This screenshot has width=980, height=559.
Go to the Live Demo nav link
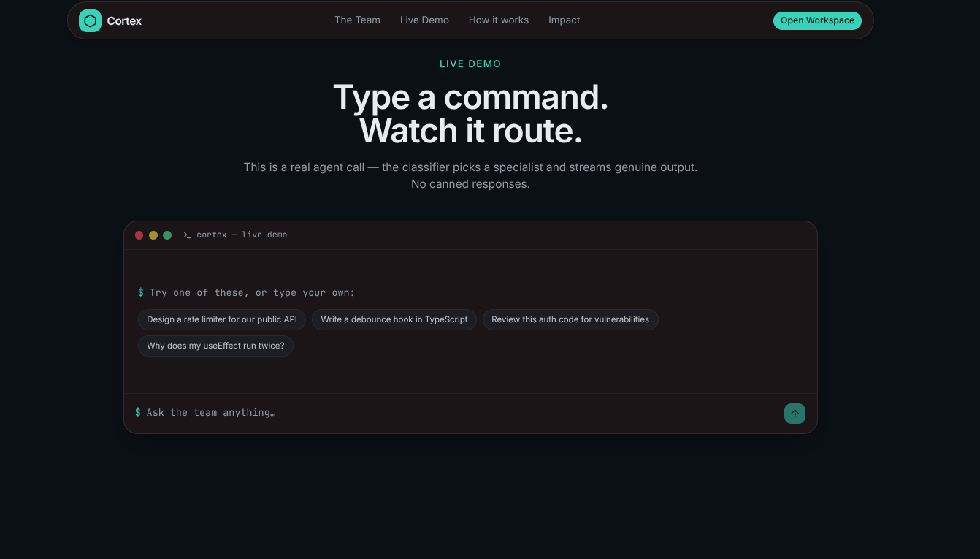click(424, 20)
